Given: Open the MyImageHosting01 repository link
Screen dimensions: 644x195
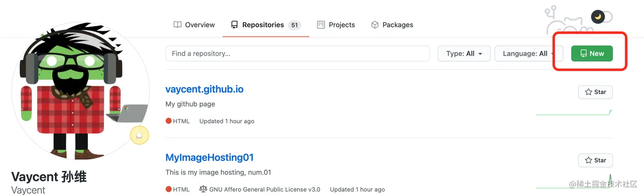Looking at the screenshot, I should 210,158.
